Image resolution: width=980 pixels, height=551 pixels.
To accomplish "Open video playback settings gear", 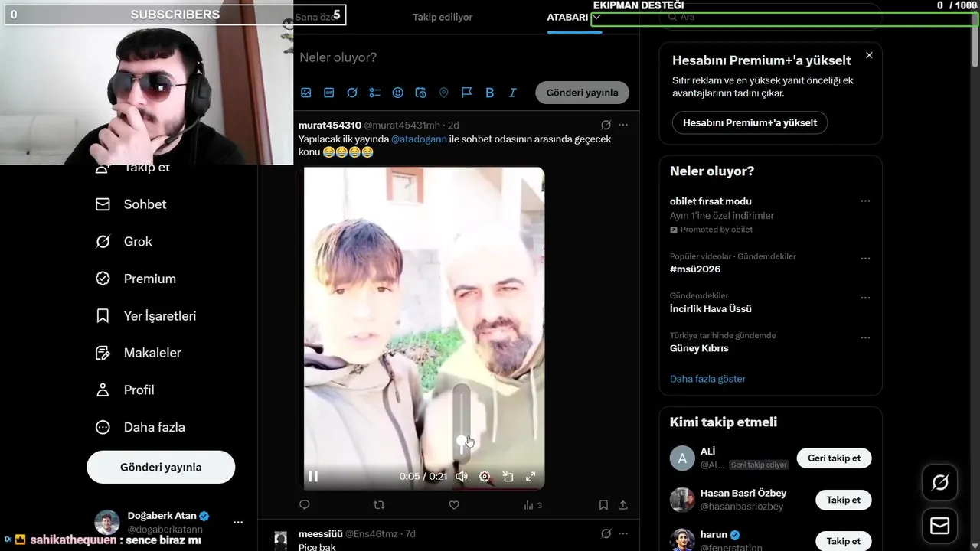I will coord(485,476).
